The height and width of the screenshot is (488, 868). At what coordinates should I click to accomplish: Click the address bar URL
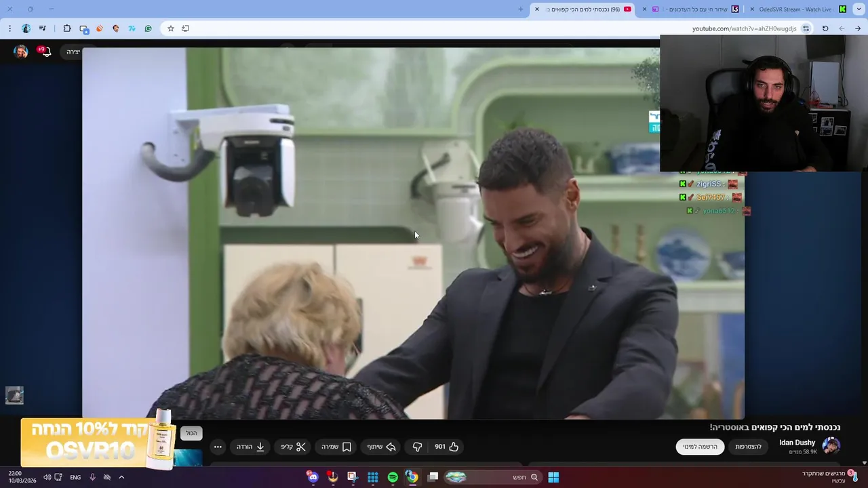click(744, 28)
